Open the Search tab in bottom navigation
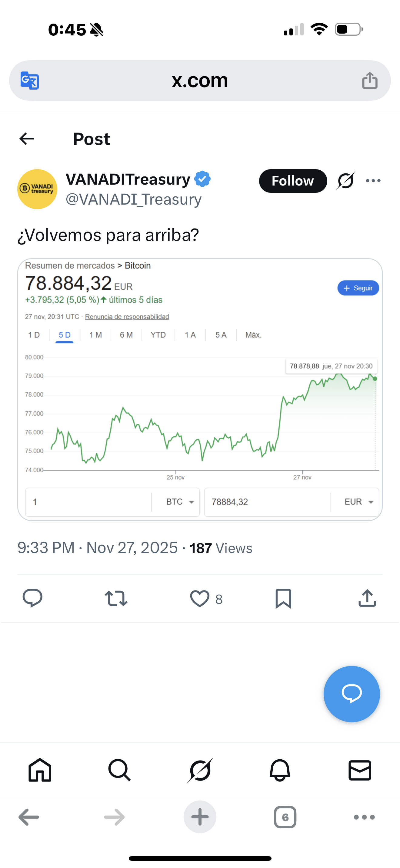 coord(119,770)
